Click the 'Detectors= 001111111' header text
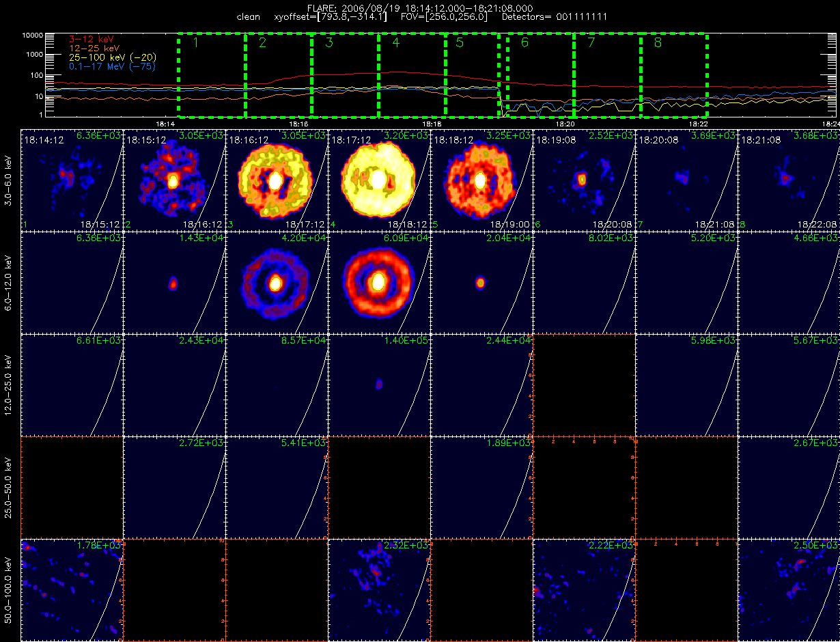This screenshot has height=642, width=840. pos(554,16)
